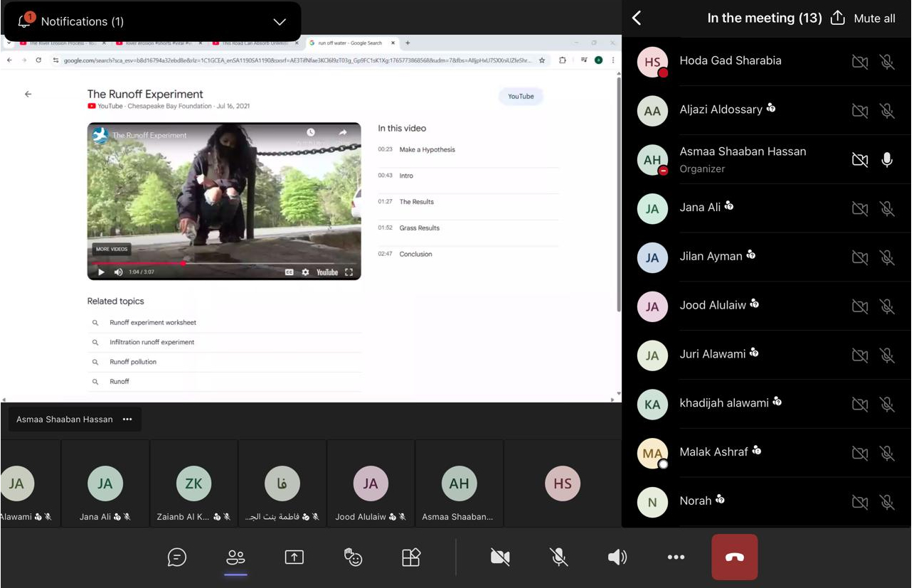Select Malak Ashraf in participant list
The width and height of the screenshot is (914, 588).
coord(713,451)
